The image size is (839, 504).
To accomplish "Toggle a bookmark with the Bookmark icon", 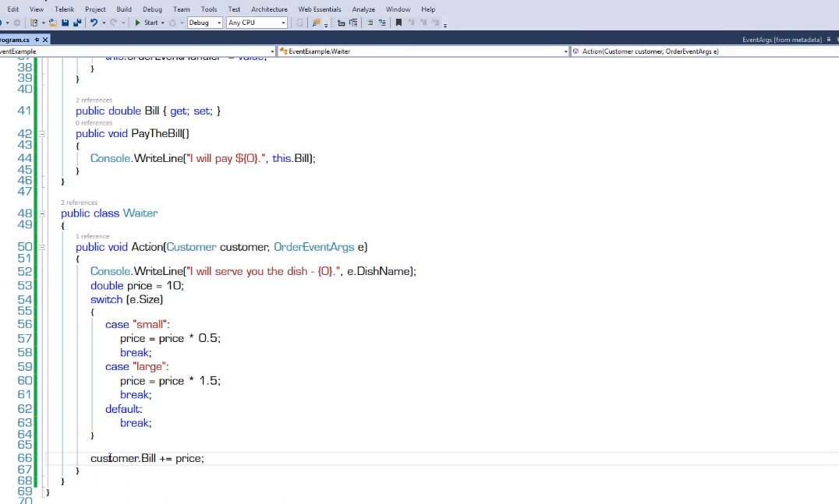I will click(x=398, y=23).
